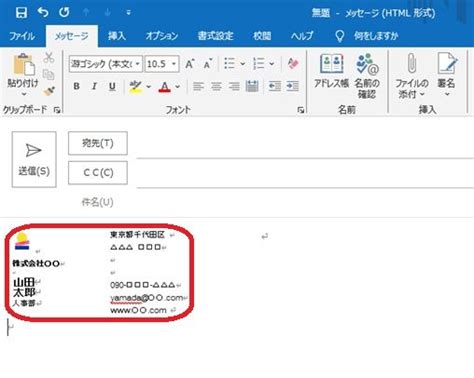
Task: Switch to the 書式設定 tab
Action: 215,36
